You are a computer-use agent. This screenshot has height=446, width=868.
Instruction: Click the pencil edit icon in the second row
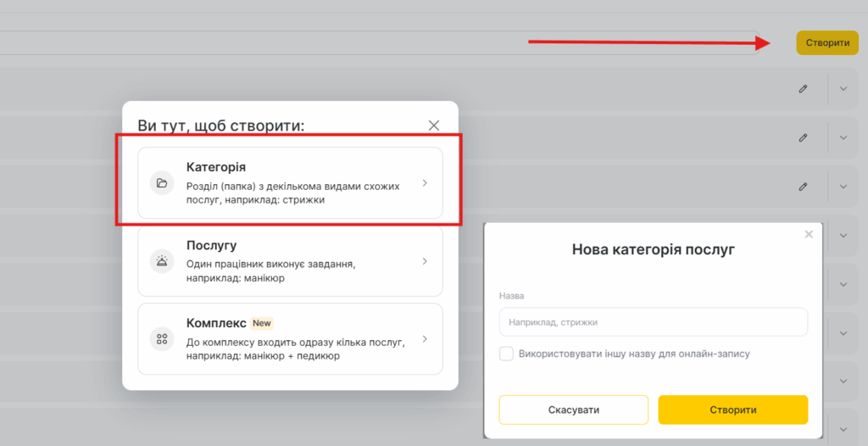(803, 137)
